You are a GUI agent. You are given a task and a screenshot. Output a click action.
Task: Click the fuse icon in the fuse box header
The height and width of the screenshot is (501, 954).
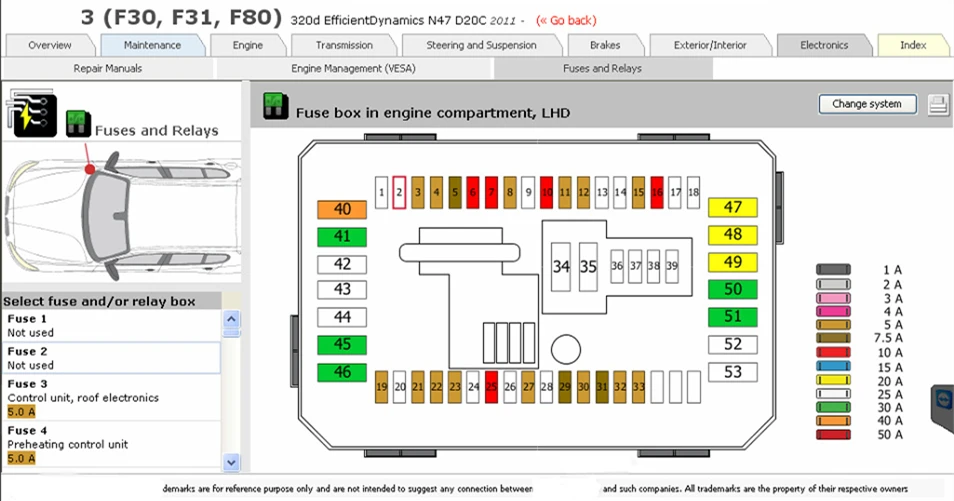coord(276,106)
